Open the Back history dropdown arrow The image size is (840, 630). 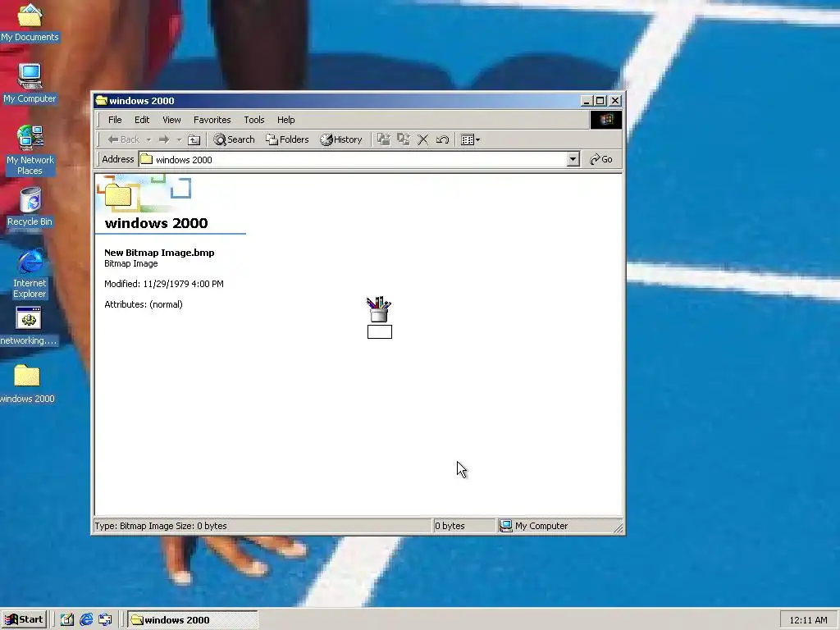[148, 139]
